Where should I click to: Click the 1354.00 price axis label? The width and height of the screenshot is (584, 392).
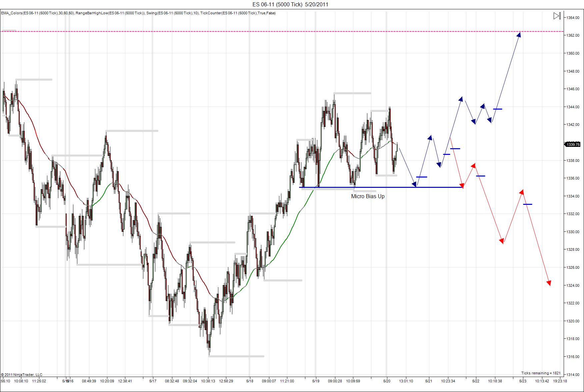point(573,18)
